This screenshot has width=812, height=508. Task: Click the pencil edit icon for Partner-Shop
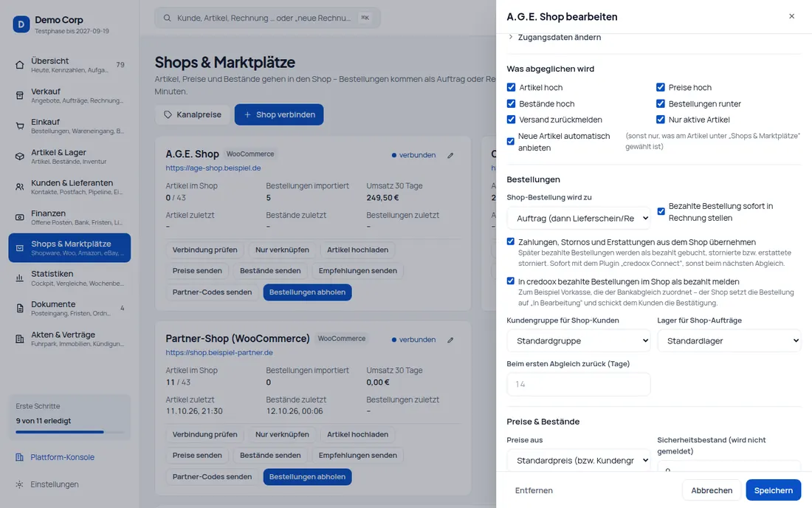tap(450, 340)
